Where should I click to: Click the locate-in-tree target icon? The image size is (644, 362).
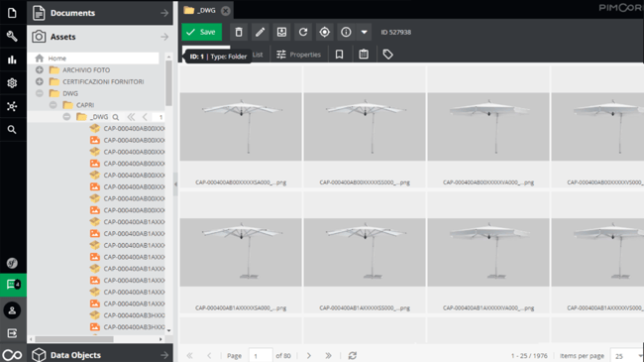coord(324,32)
